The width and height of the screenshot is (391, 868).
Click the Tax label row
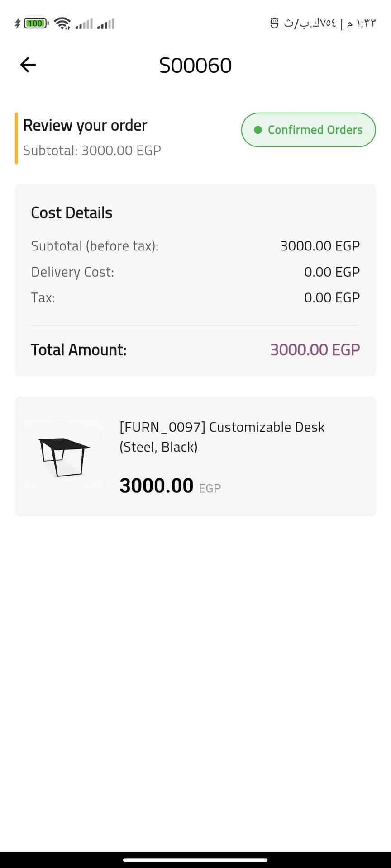point(43,298)
